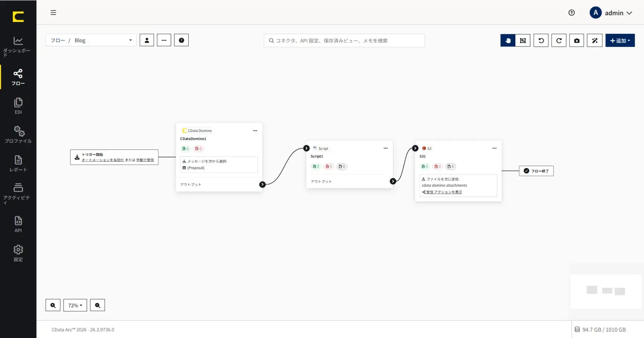
Task: Select the フロー sidebar item
Action: point(18,77)
